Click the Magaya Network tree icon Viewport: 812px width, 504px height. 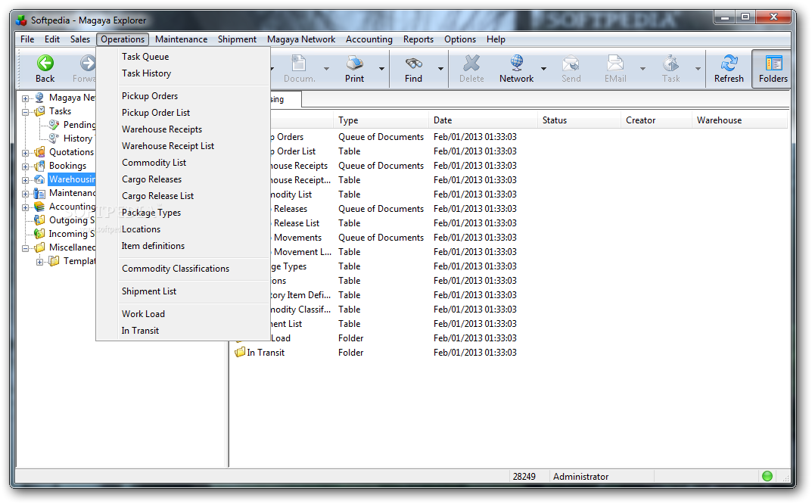(39, 98)
